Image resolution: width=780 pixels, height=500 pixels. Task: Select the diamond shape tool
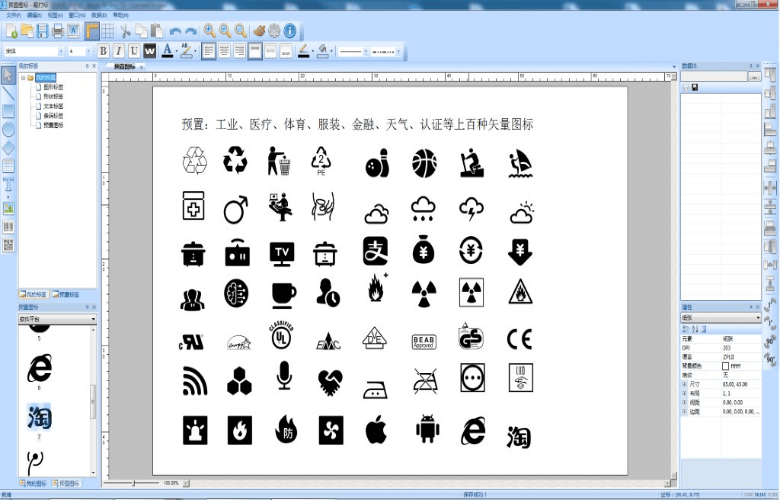click(8, 148)
